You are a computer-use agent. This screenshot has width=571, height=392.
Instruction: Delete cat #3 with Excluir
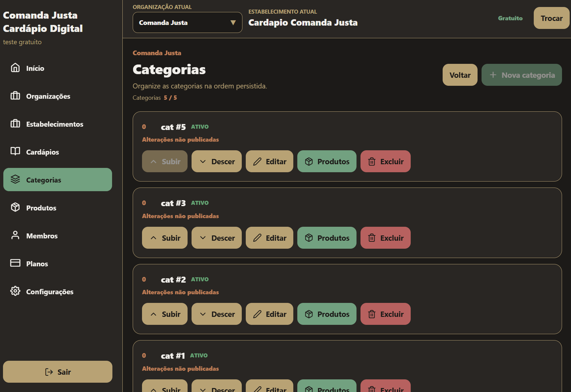(x=385, y=238)
